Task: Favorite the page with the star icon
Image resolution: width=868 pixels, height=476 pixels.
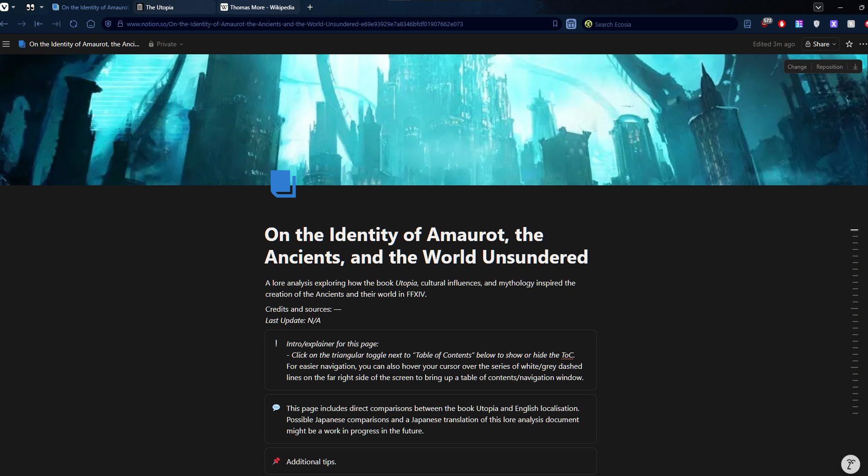Action: [849, 44]
